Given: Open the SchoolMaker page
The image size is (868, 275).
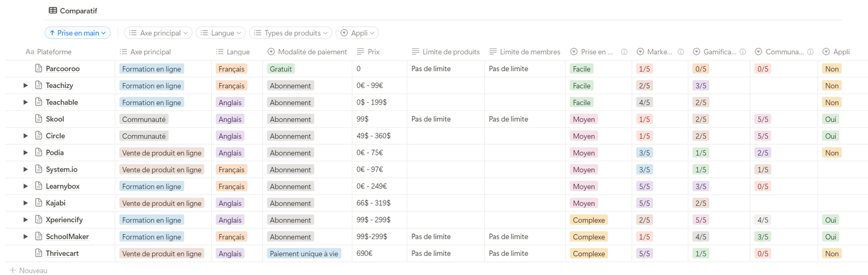Looking at the screenshot, I should click(x=67, y=236).
